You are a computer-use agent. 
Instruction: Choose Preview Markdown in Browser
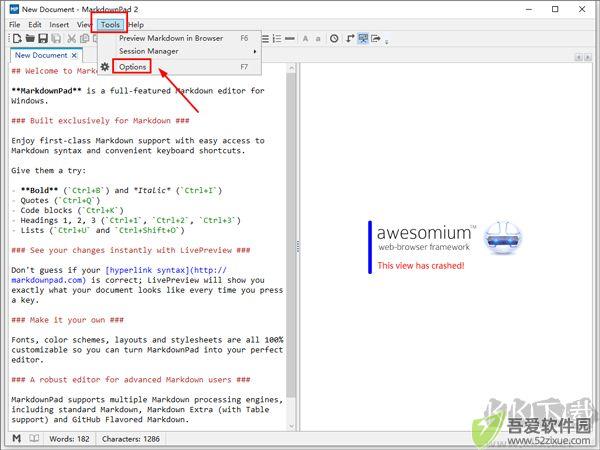[180, 38]
